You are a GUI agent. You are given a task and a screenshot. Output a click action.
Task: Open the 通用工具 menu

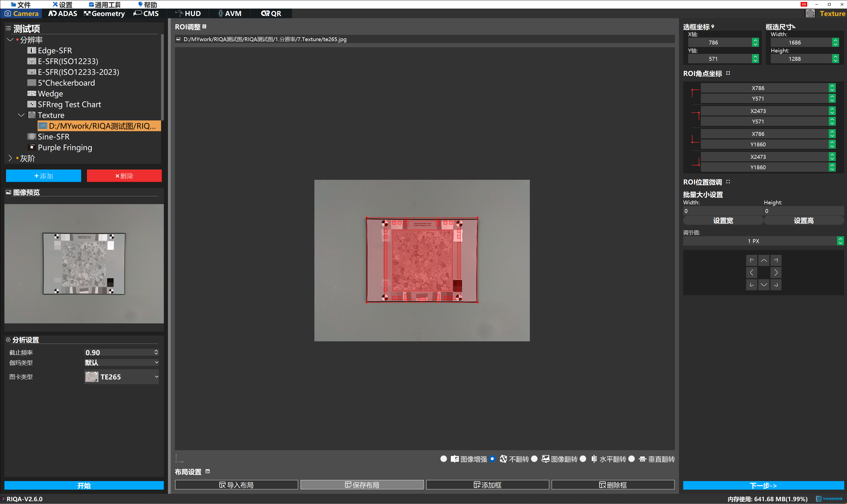[x=105, y=4]
